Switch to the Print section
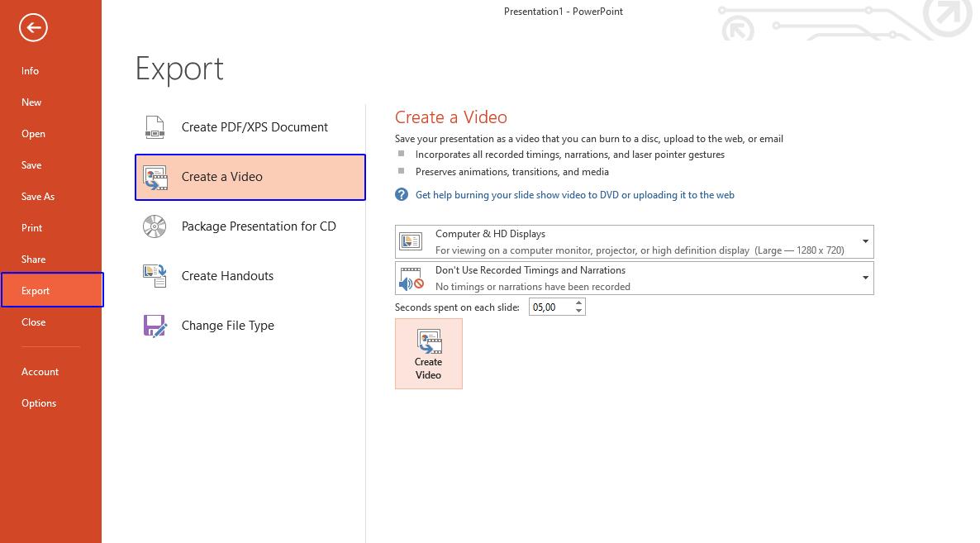This screenshot has height=543, width=980. coord(31,227)
